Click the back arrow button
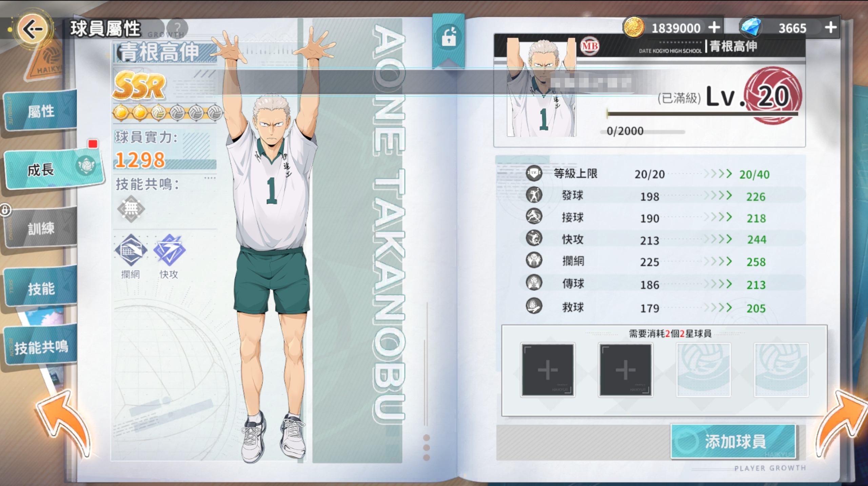The height and width of the screenshot is (486, 868). pyautogui.click(x=33, y=29)
